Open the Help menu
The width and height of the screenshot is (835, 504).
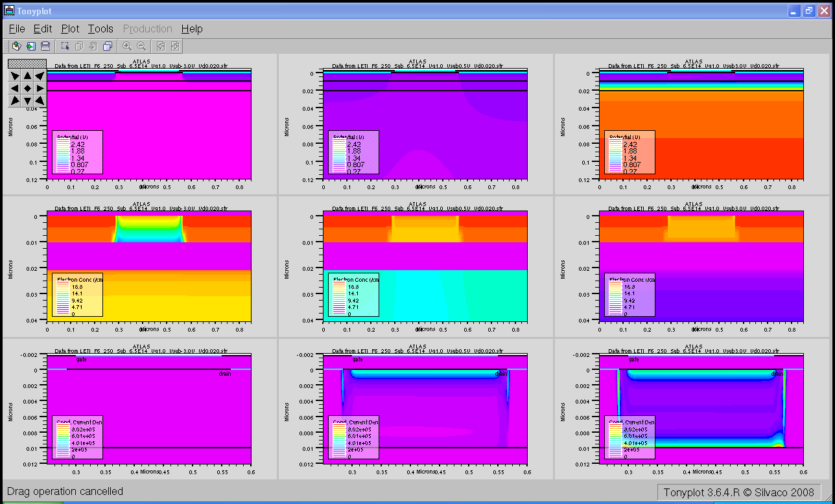tap(192, 29)
